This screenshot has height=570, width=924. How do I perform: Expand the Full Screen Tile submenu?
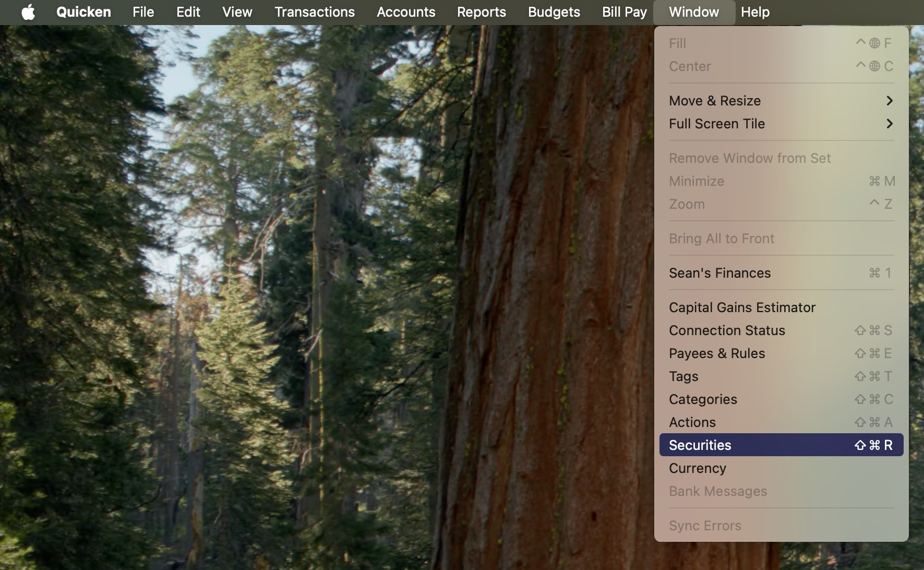click(781, 124)
